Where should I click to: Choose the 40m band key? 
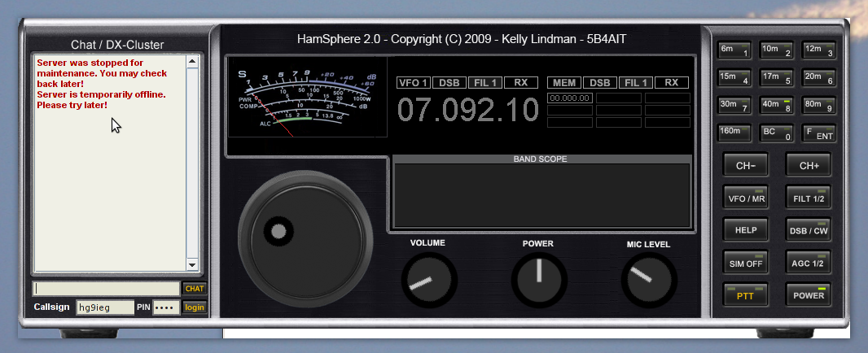[776, 105]
